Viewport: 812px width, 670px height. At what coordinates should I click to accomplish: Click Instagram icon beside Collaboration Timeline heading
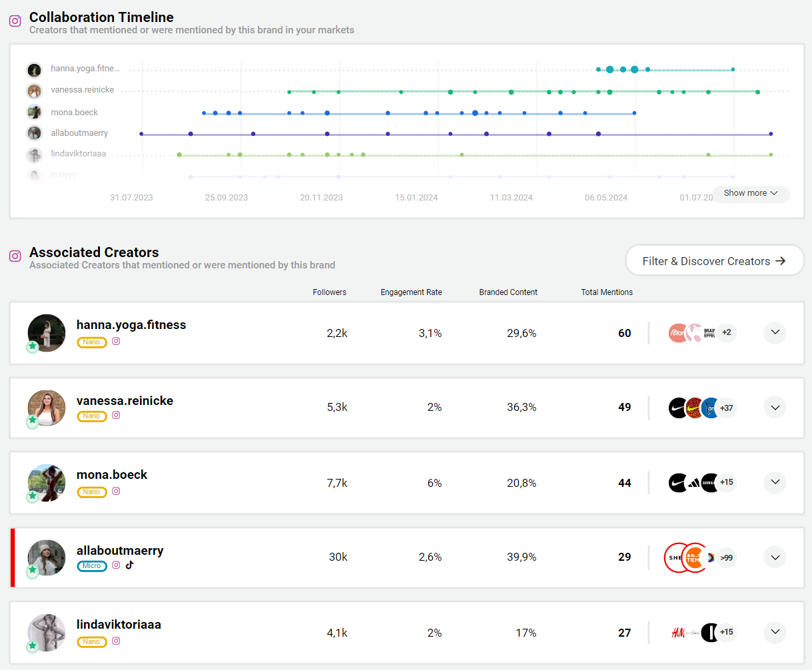pyautogui.click(x=15, y=21)
